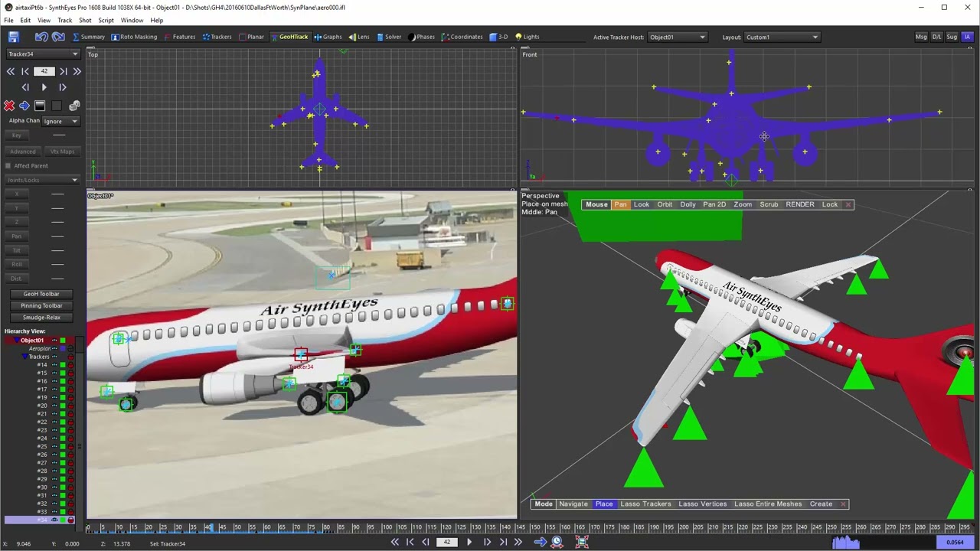
Task: Switch to the Features room
Action: tap(179, 37)
